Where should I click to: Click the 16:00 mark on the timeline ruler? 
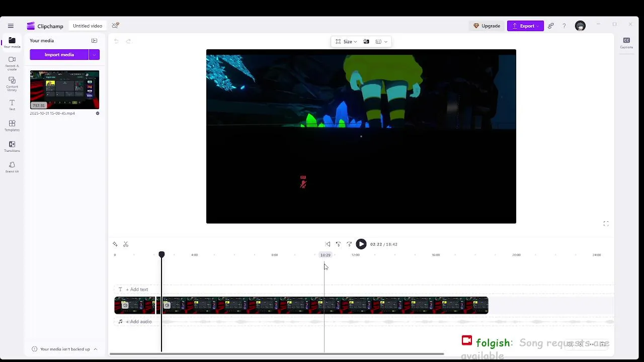click(x=436, y=255)
